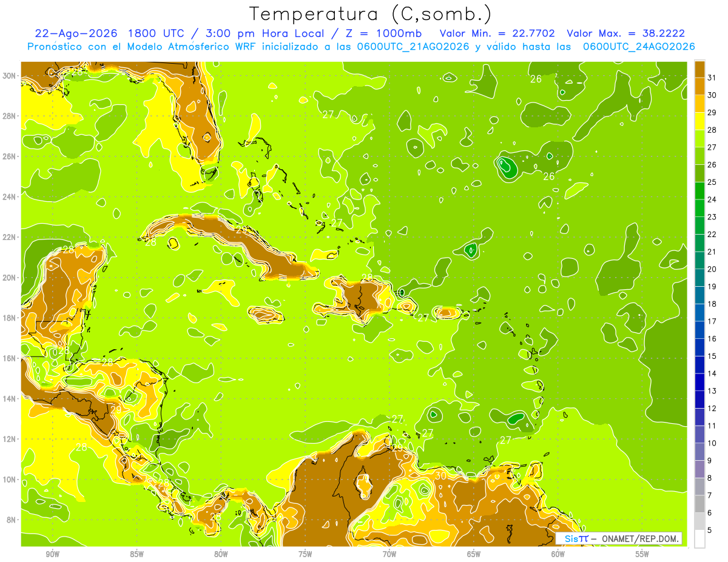This screenshot has width=728, height=562.
Task: Click the "55W" longitude axis label
Action: point(642,554)
